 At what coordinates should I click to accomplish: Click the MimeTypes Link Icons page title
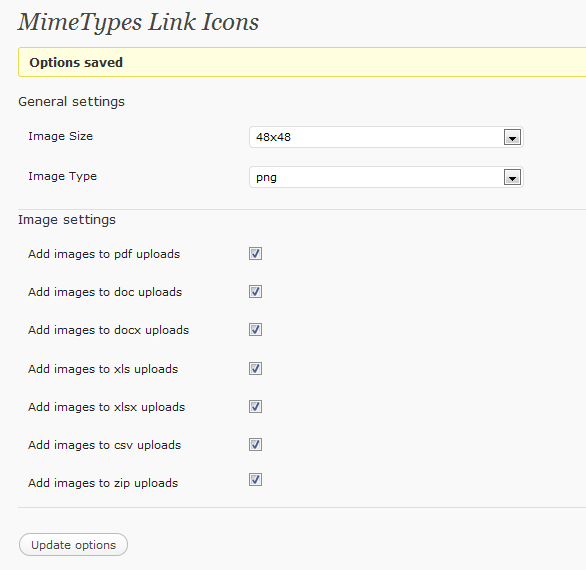pos(138,22)
